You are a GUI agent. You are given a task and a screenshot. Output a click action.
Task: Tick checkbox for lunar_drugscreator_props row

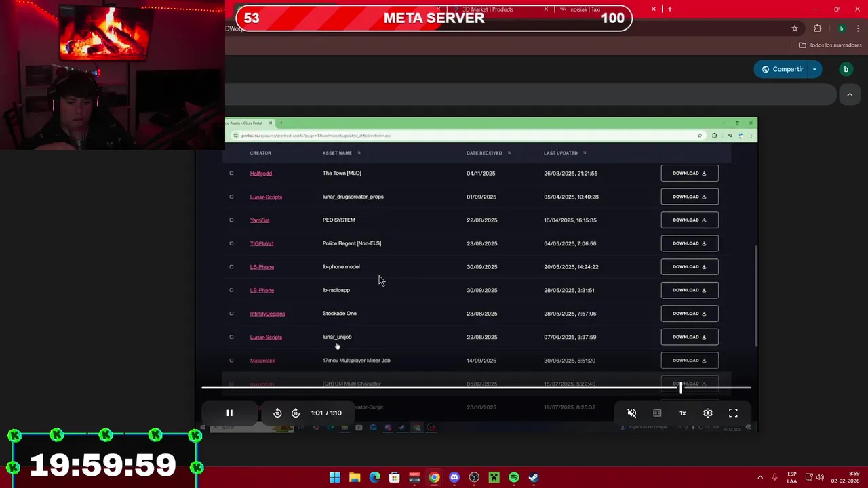pos(231,197)
